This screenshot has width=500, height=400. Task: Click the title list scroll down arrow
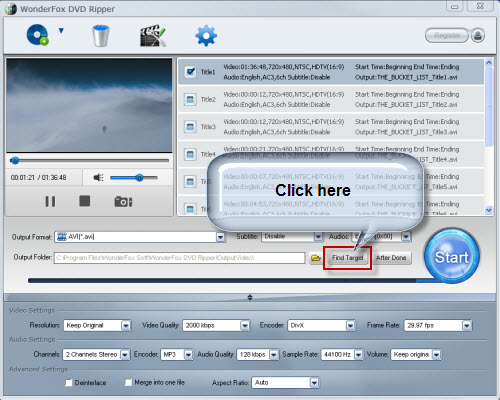tap(489, 210)
